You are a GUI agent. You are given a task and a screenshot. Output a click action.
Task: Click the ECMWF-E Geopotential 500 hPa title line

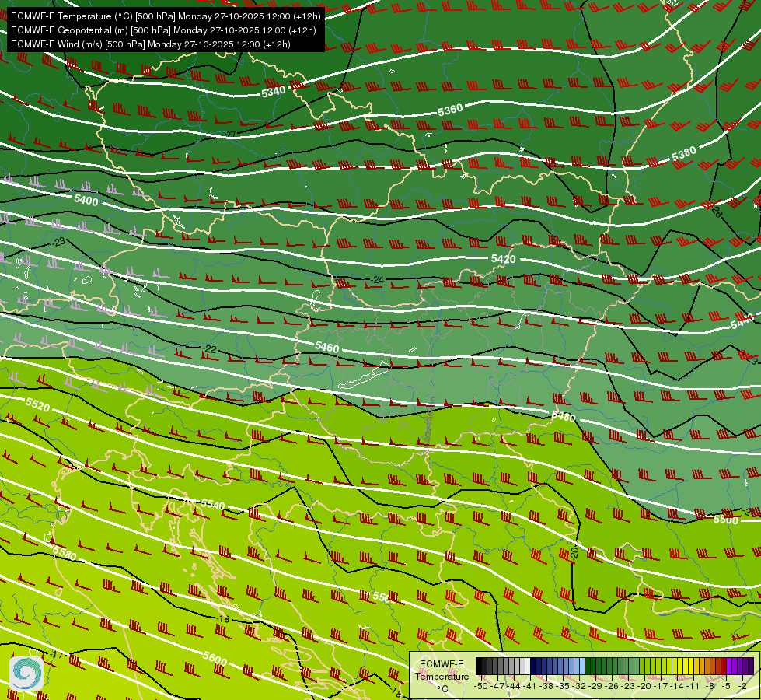tap(163, 30)
